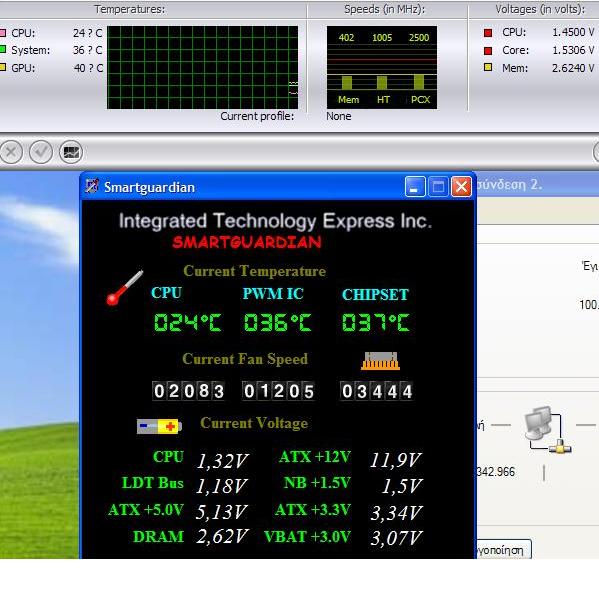Click the yellow Mem voltage swatch

488,67
